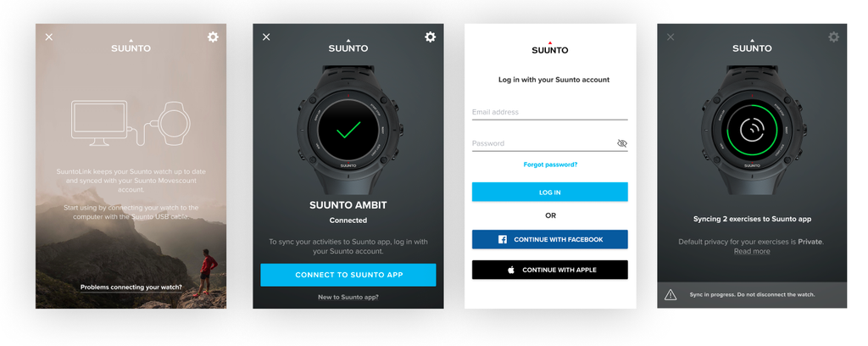Open the Forgot password? link
The image size is (868, 346).
coord(550,165)
